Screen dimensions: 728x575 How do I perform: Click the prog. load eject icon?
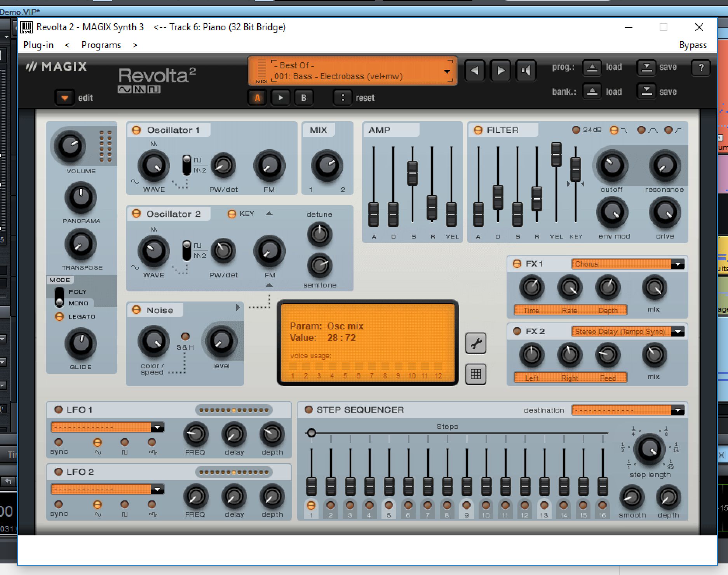coord(592,68)
